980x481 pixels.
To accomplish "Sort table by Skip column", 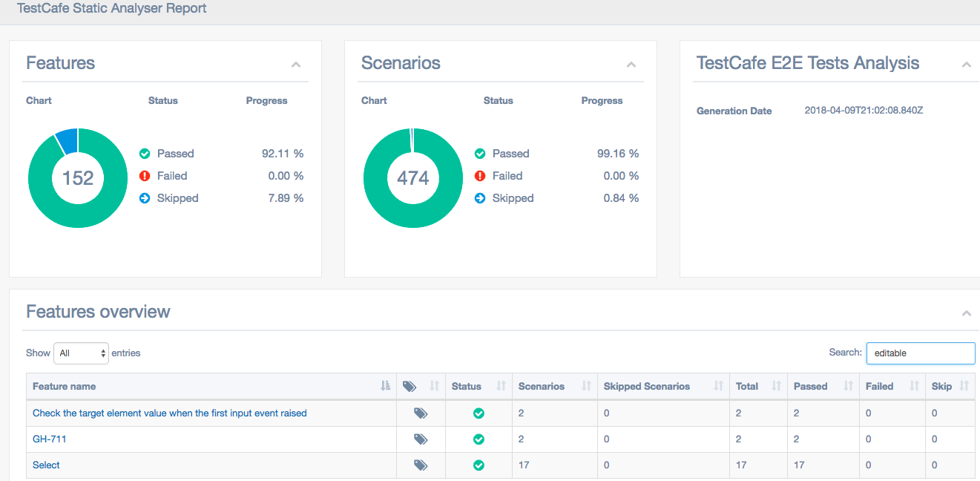I will (x=950, y=386).
